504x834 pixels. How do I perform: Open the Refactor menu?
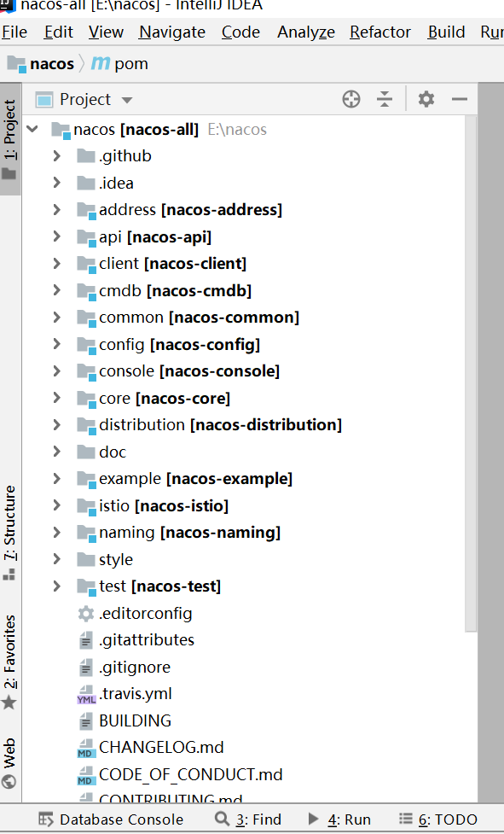(x=380, y=32)
